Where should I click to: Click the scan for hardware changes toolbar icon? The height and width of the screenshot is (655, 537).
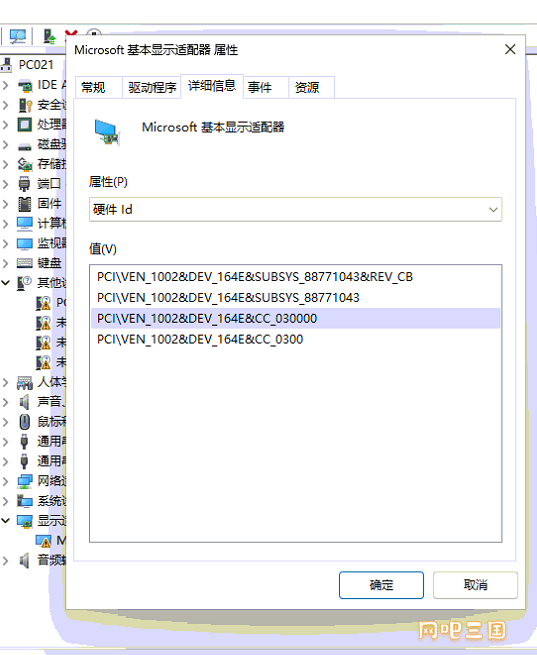click(17, 36)
